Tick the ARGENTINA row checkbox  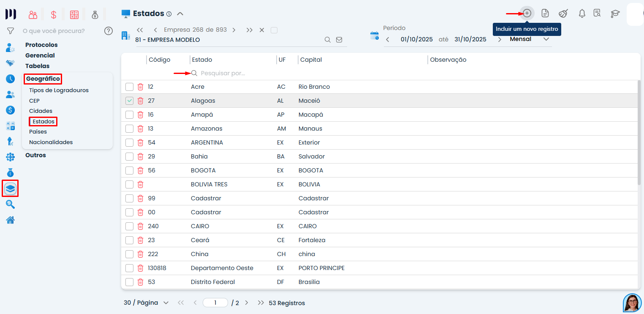[x=129, y=143]
